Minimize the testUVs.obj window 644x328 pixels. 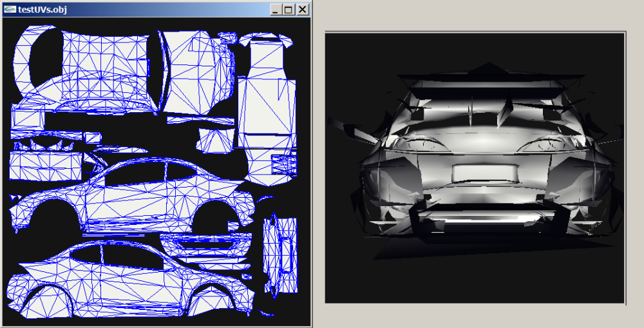click(x=276, y=10)
